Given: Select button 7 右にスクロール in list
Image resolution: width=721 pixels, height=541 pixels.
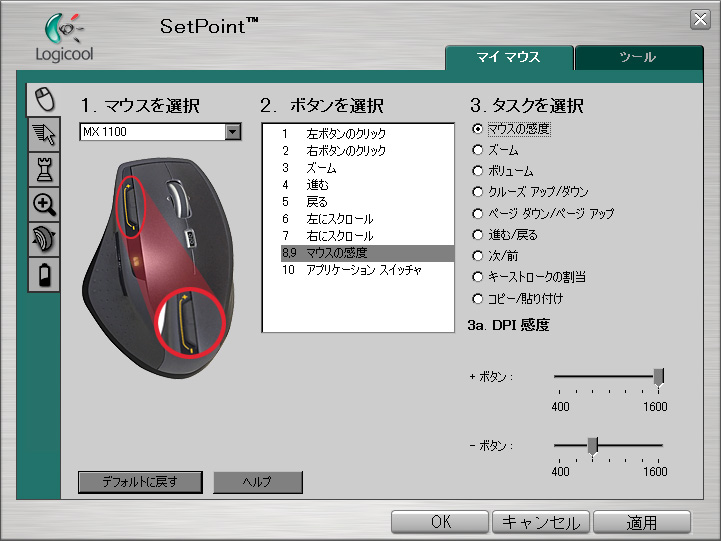Looking at the screenshot, I should click(x=367, y=236).
